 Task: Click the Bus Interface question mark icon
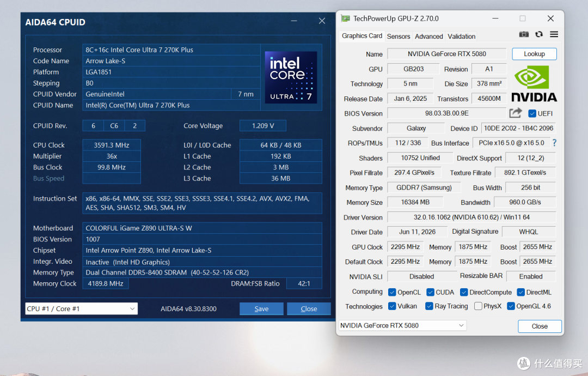[554, 143]
